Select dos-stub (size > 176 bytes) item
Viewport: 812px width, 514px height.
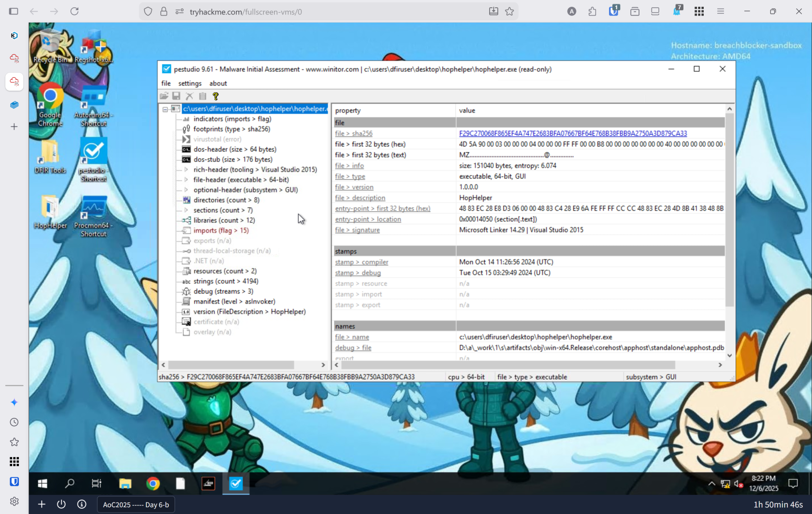click(x=232, y=159)
